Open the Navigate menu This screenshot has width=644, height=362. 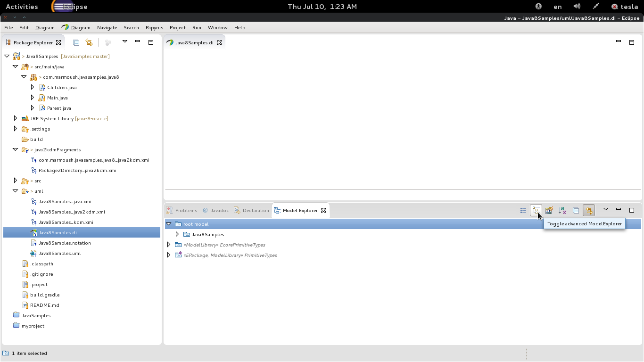pos(107,27)
